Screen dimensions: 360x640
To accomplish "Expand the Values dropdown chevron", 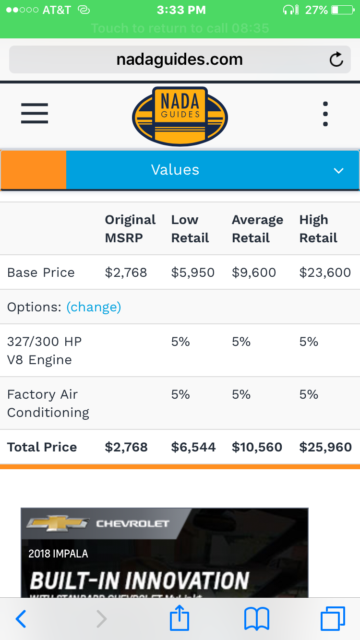I will tap(339, 171).
